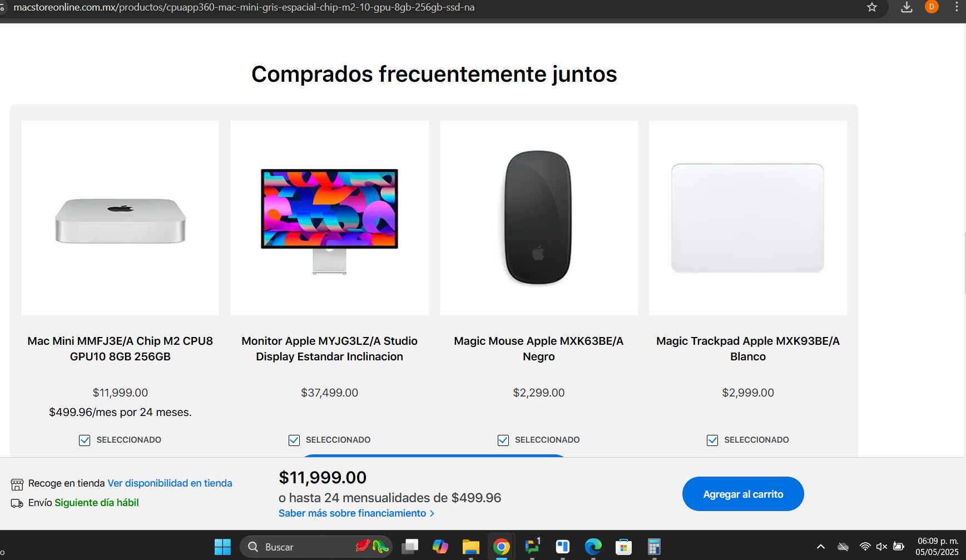Click the $2,299.00 Magic Mouse price
Screen dimensions: 966x560
click(x=539, y=393)
